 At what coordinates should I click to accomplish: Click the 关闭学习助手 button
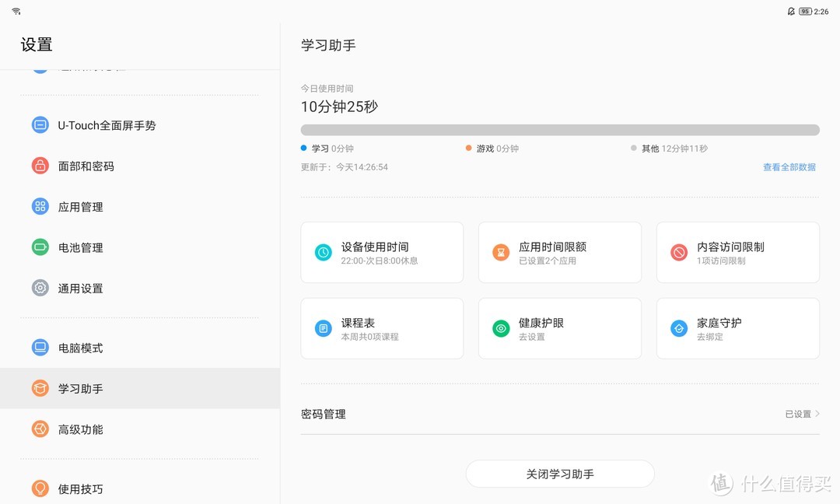point(560,474)
